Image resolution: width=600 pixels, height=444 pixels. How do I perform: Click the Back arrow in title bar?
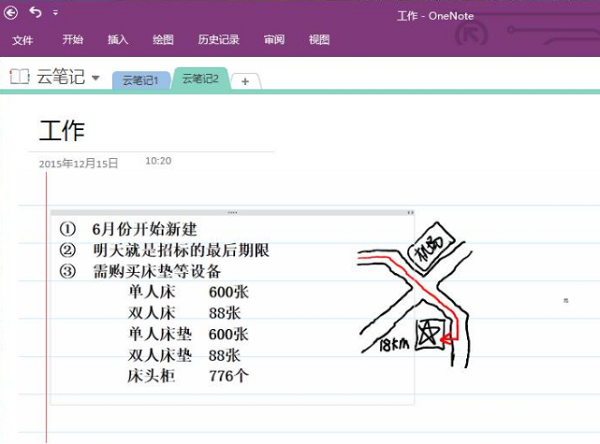(x=10, y=13)
